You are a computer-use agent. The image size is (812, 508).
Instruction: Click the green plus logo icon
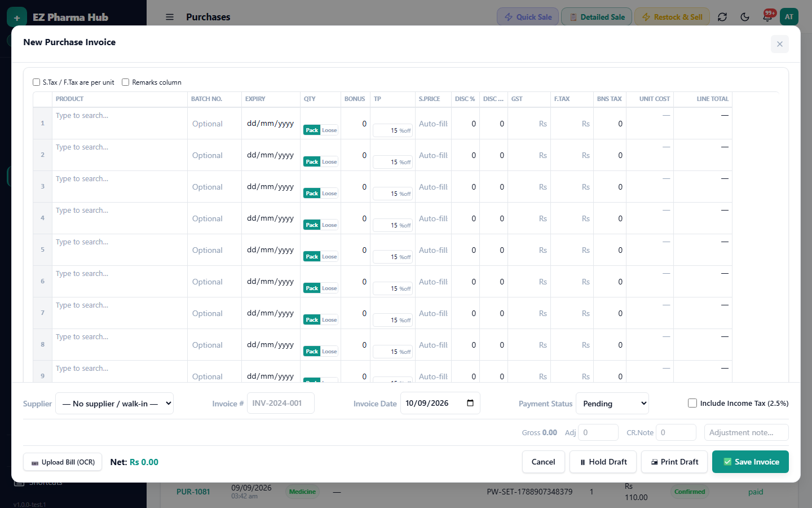click(17, 17)
